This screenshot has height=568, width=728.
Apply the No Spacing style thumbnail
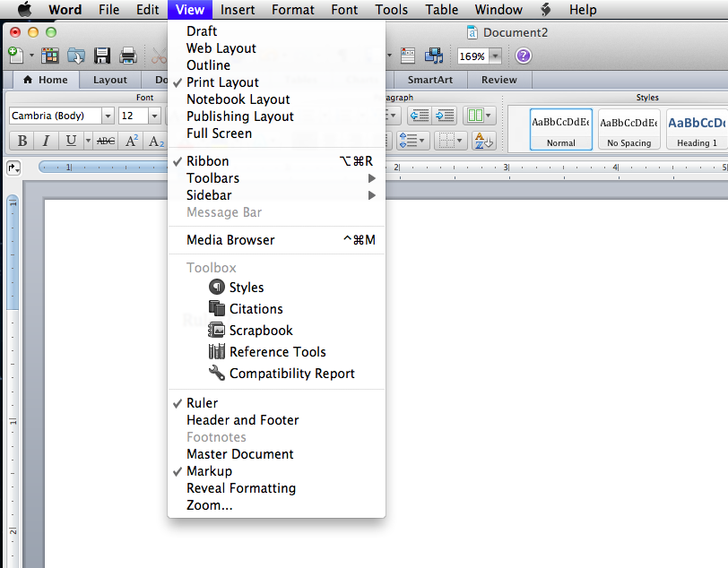click(629, 130)
